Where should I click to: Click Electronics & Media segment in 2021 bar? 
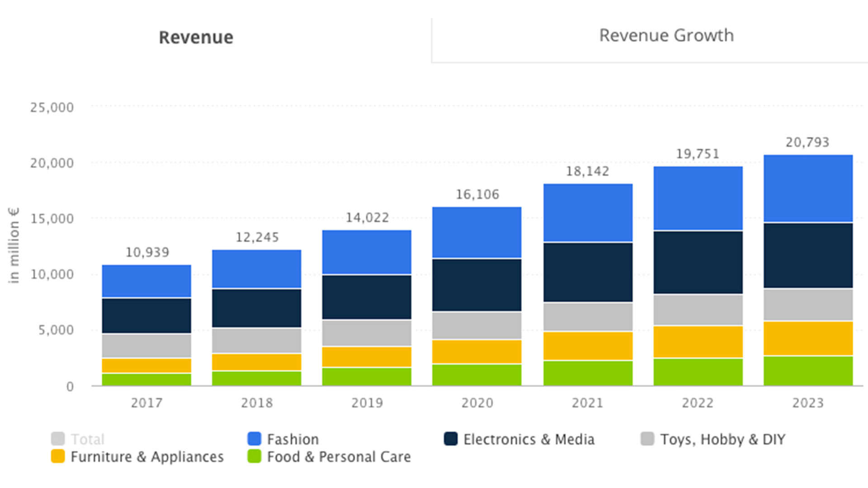coord(588,272)
